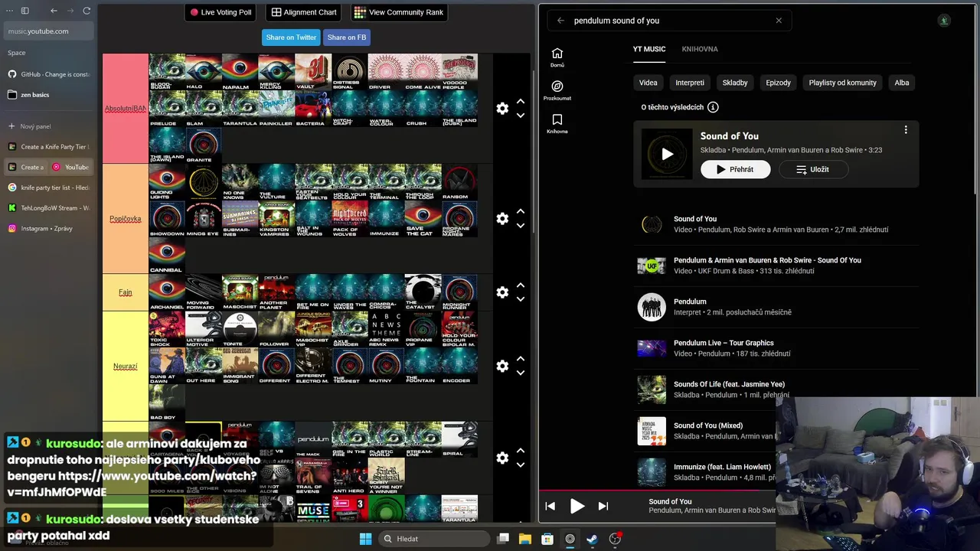Open Immunize (feat. Liam Howlett) result
Screen dimensions: 980x551
click(x=776, y=472)
